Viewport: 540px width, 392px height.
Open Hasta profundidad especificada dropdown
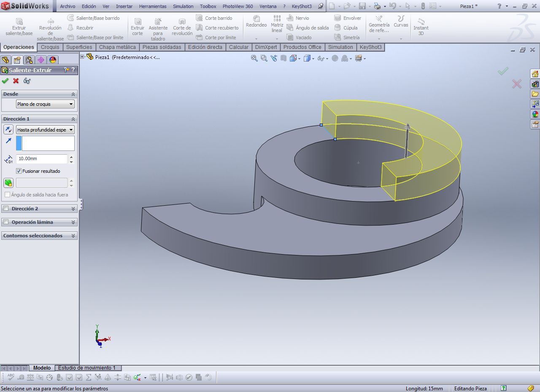tap(45, 130)
